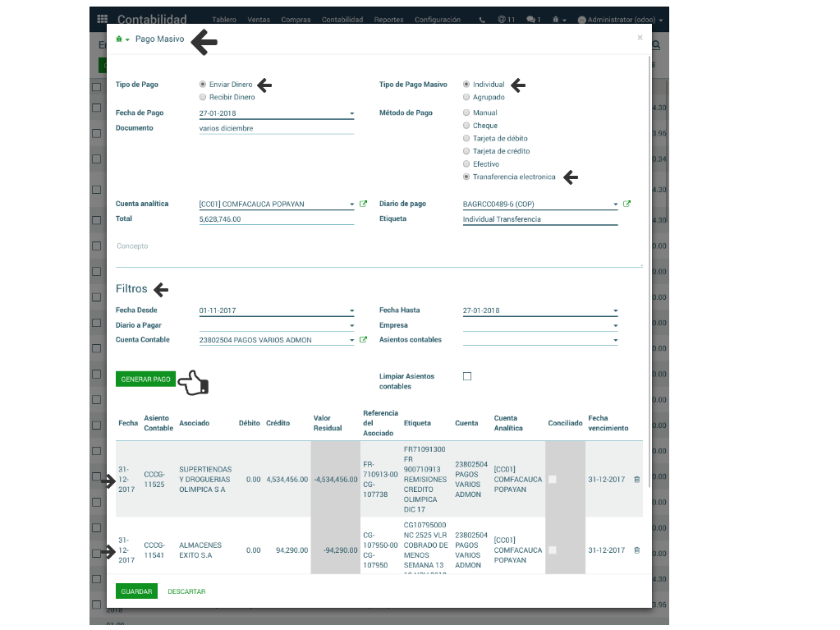Open the apps grid menu icon

click(x=102, y=19)
